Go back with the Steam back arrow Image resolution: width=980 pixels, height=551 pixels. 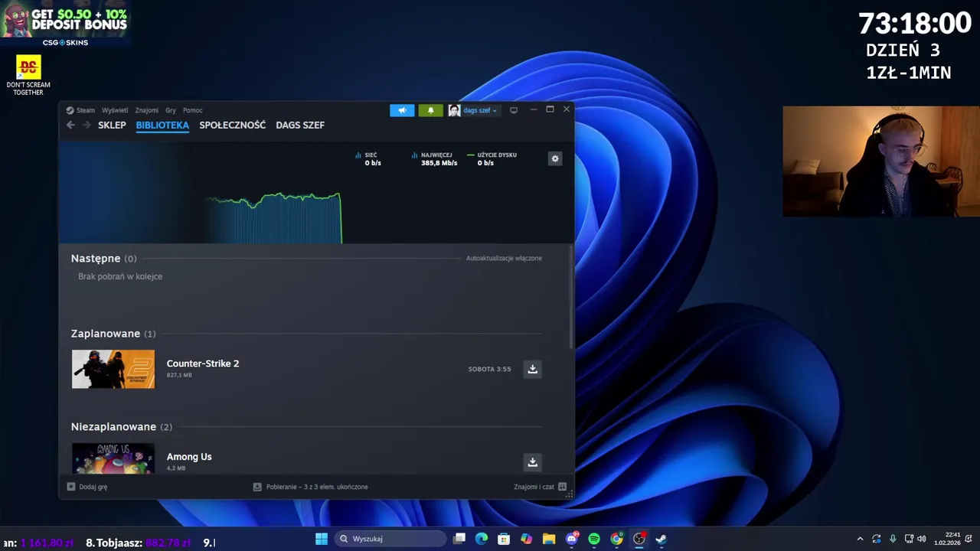click(70, 125)
